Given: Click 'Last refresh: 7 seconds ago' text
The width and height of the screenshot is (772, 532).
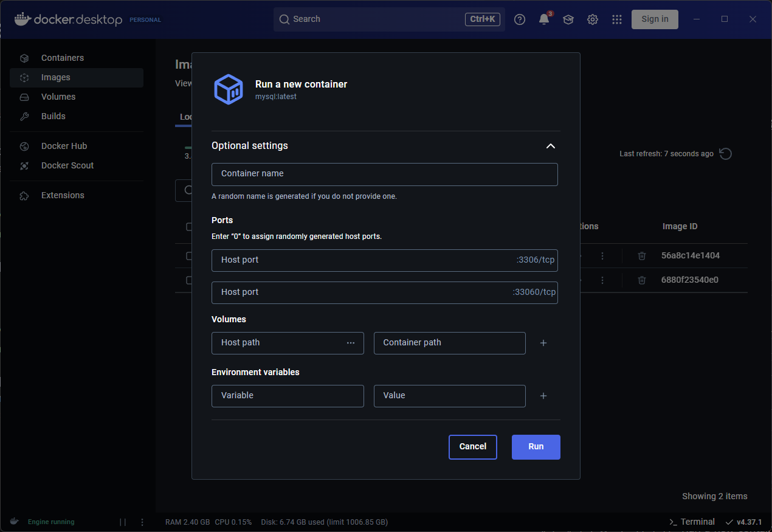Looking at the screenshot, I should click(x=666, y=154).
